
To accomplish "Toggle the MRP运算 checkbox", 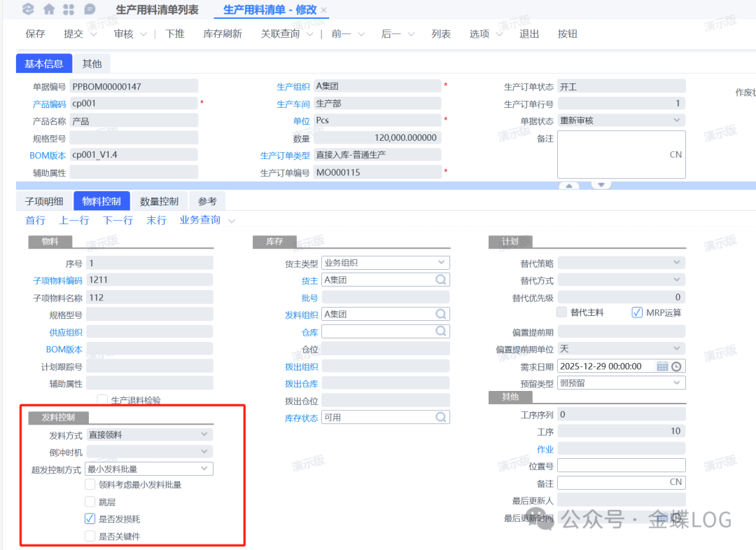I will (636, 312).
